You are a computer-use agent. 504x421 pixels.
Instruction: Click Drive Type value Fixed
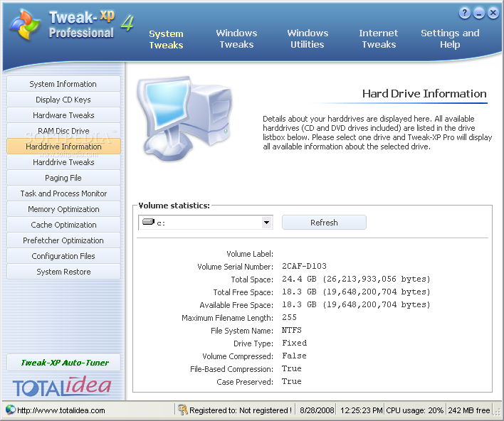pyautogui.click(x=294, y=343)
